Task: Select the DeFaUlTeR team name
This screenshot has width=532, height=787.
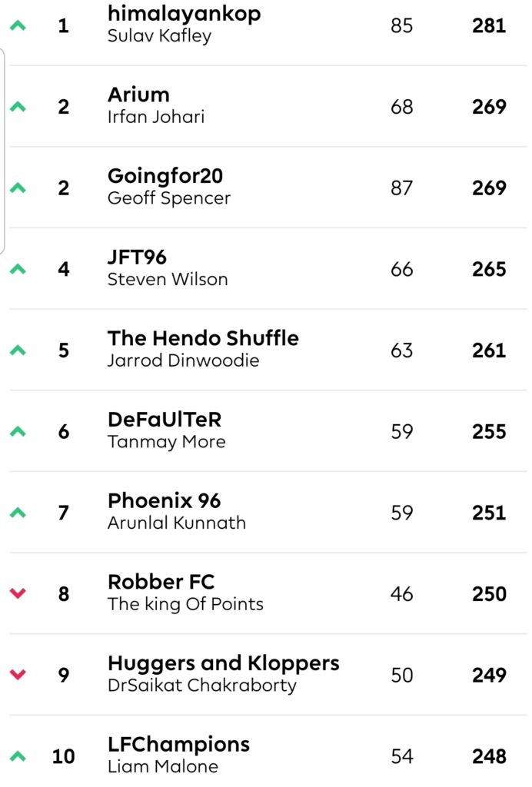Action: tap(164, 420)
